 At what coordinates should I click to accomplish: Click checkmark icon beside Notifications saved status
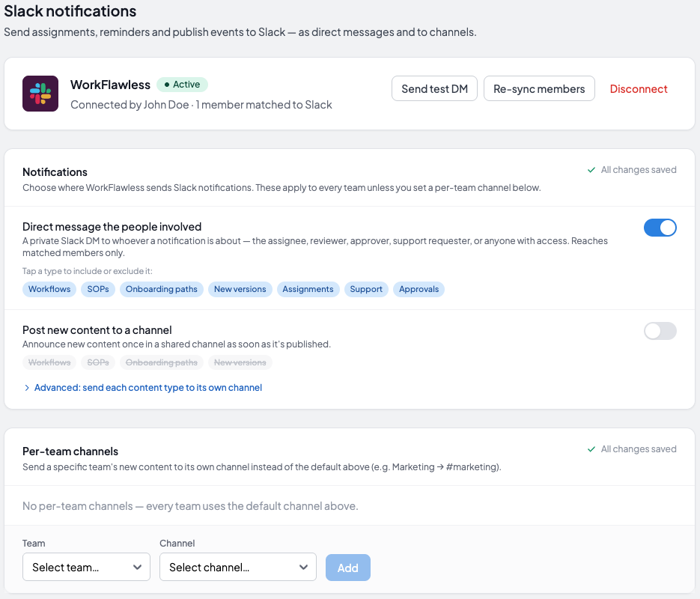click(591, 170)
